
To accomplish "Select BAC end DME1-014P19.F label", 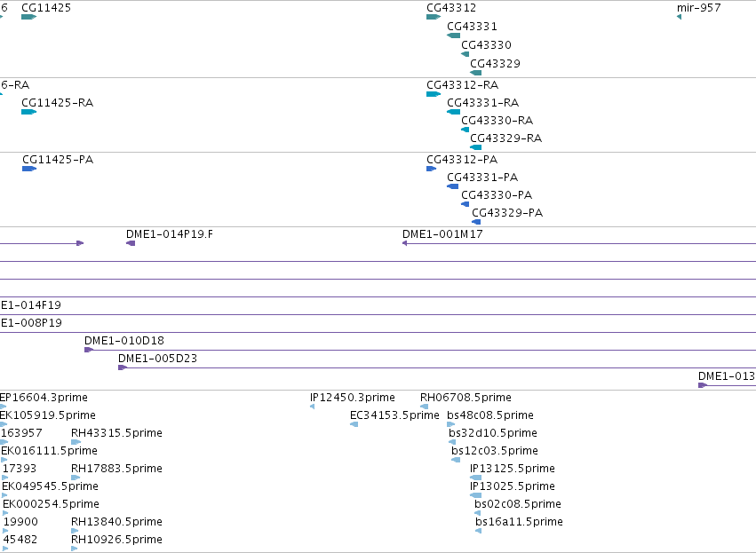I will (169, 234).
